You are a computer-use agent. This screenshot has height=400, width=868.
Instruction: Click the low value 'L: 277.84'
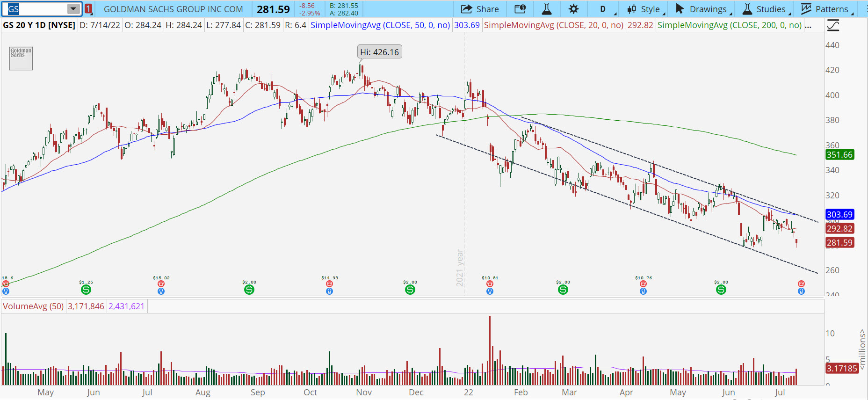point(224,25)
